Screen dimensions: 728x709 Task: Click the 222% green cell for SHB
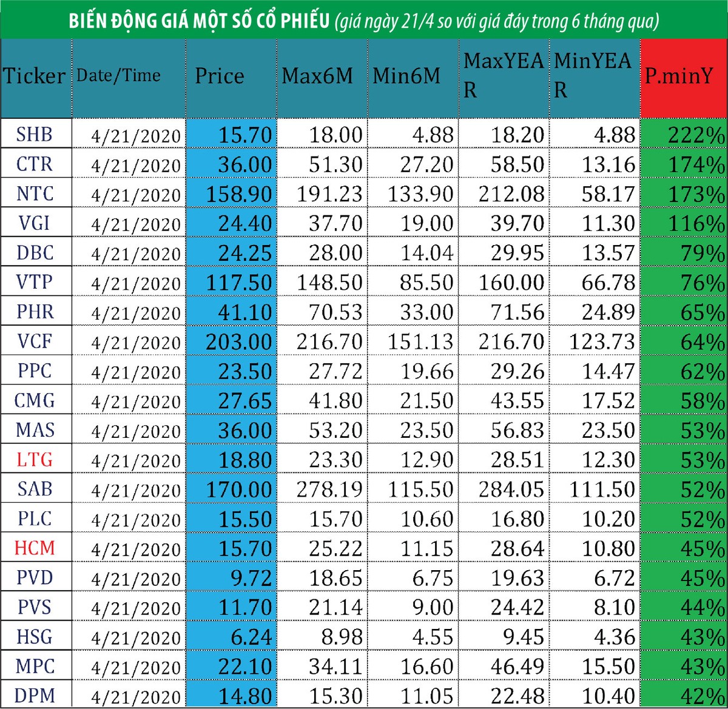pyautogui.click(x=695, y=135)
